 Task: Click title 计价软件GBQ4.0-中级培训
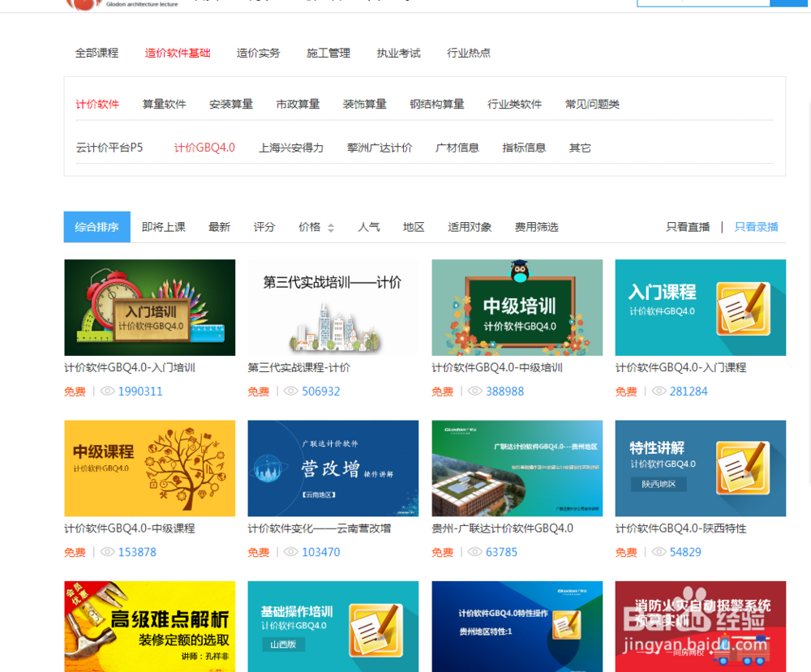(x=497, y=367)
